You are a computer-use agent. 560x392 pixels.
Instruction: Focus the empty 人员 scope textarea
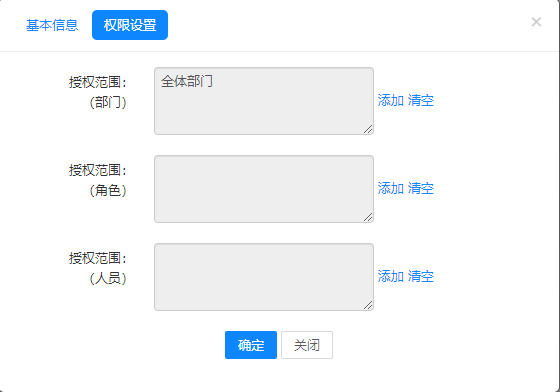click(264, 277)
